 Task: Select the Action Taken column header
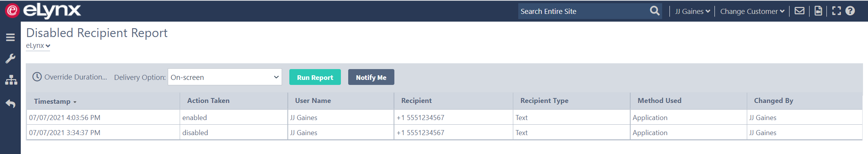tap(208, 101)
